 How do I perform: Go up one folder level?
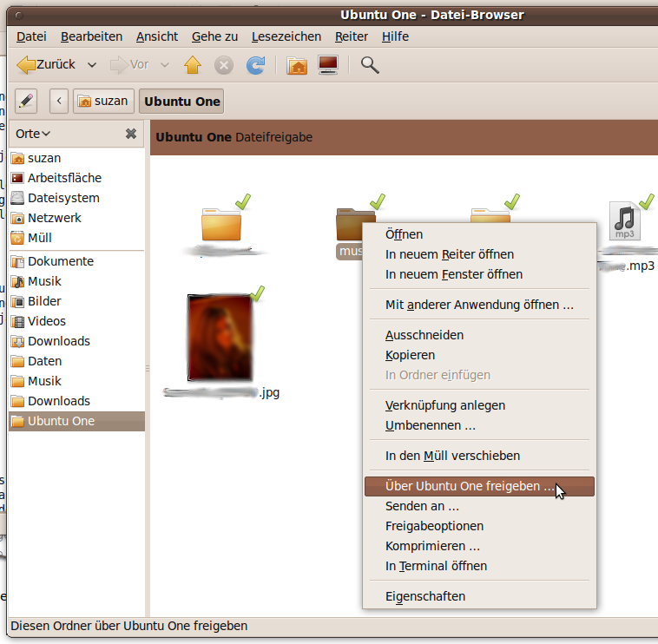click(x=193, y=64)
